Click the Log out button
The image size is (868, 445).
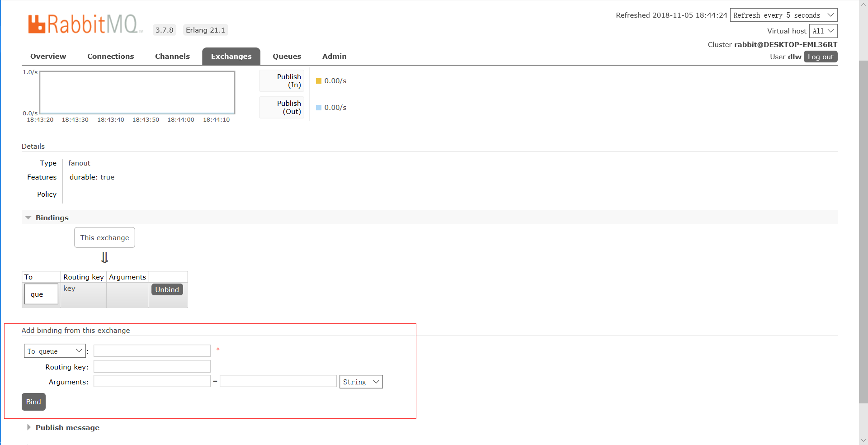click(x=821, y=57)
